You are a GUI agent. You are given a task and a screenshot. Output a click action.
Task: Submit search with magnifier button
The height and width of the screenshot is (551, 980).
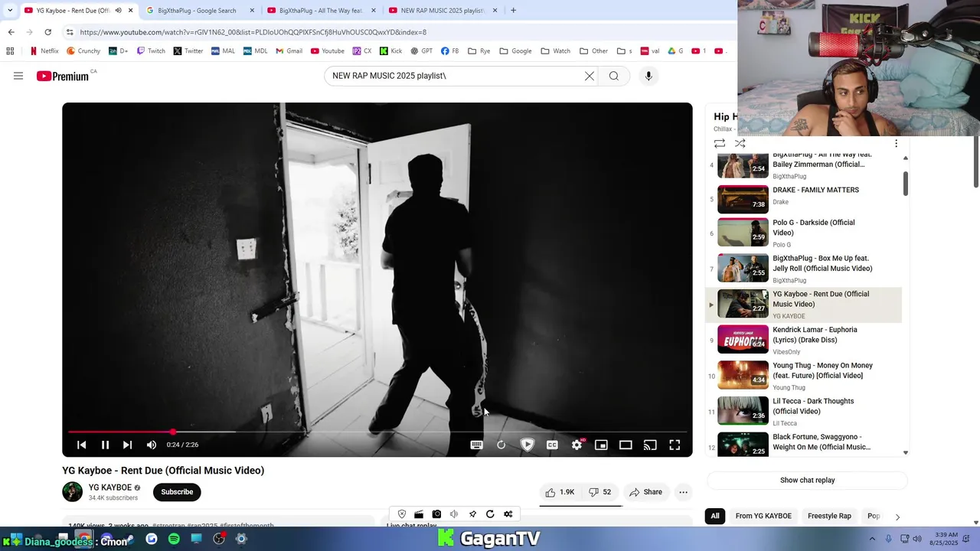click(613, 76)
